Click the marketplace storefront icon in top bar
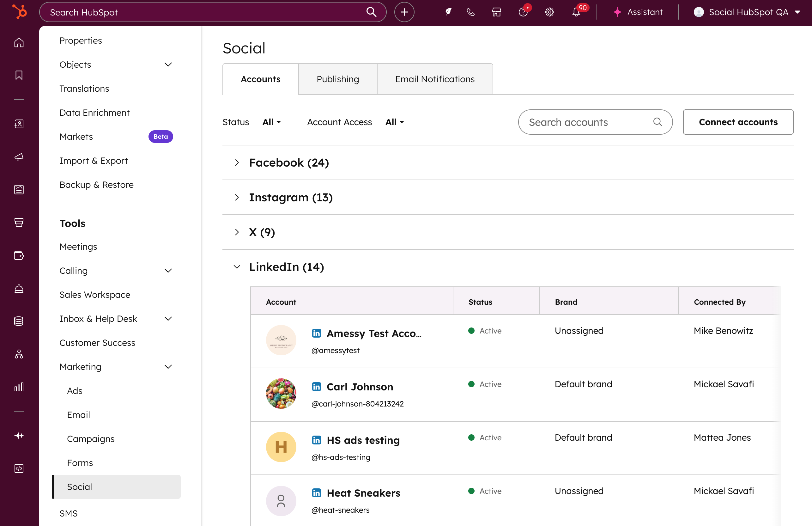 [x=496, y=12]
